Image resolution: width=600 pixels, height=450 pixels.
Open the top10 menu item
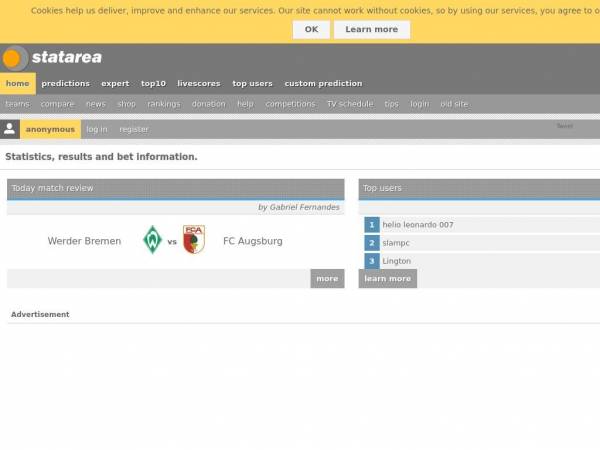153,83
